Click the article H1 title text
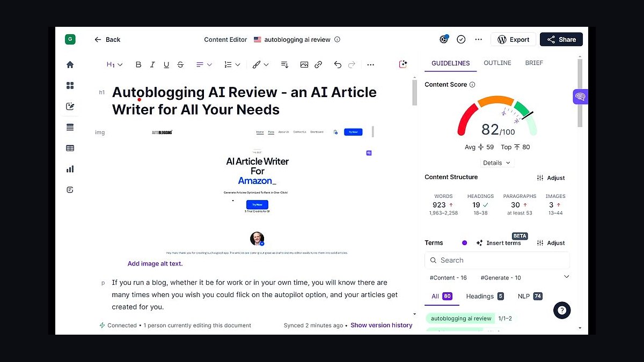Viewport: 644px width, 362px height. click(244, 101)
